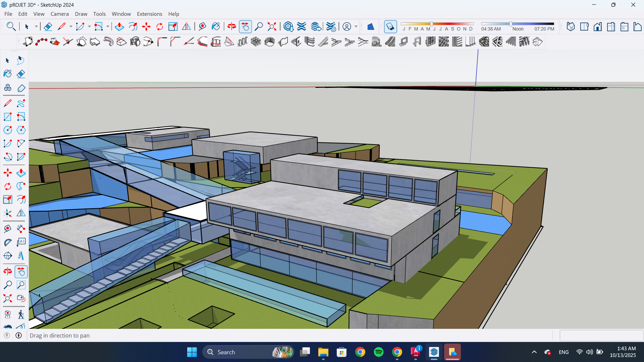This screenshot has width=644, height=362.
Task: Activate Zoom Extents in top toolbar
Action: [x=272, y=26]
